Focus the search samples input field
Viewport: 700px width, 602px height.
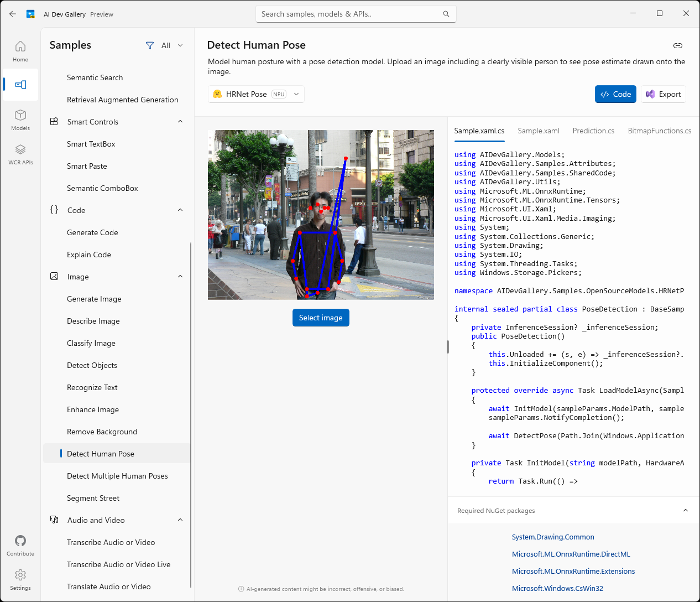pyautogui.click(x=348, y=14)
